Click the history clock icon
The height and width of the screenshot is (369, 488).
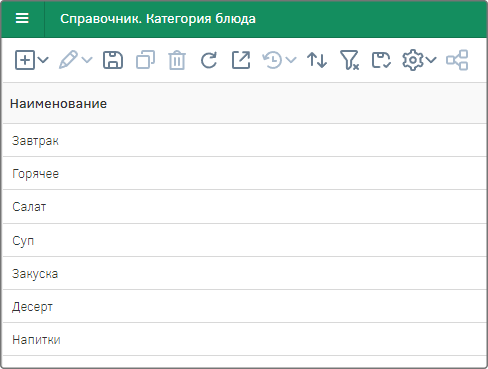272,60
